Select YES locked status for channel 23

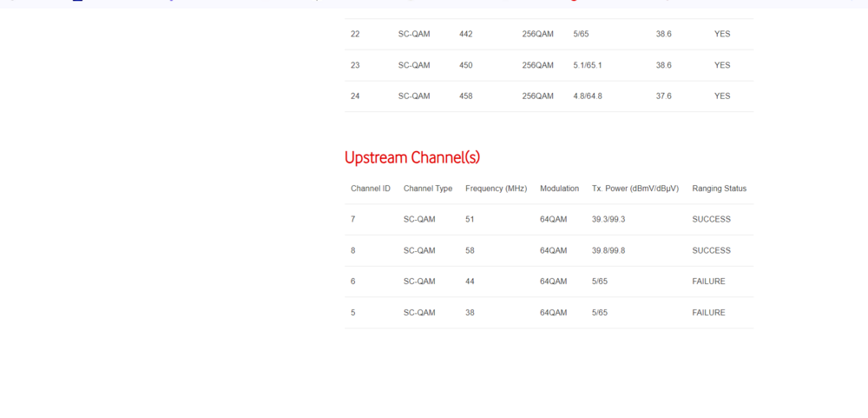coord(722,65)
